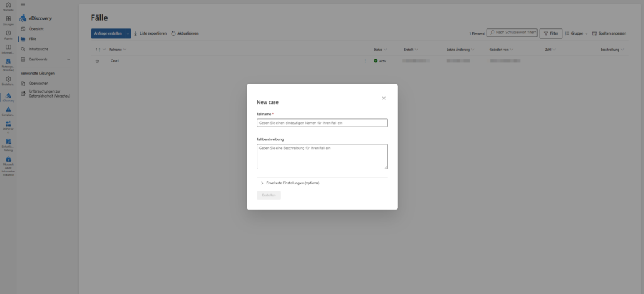
Task: Click the Fallname input field
Action: (x=322, y=123)
